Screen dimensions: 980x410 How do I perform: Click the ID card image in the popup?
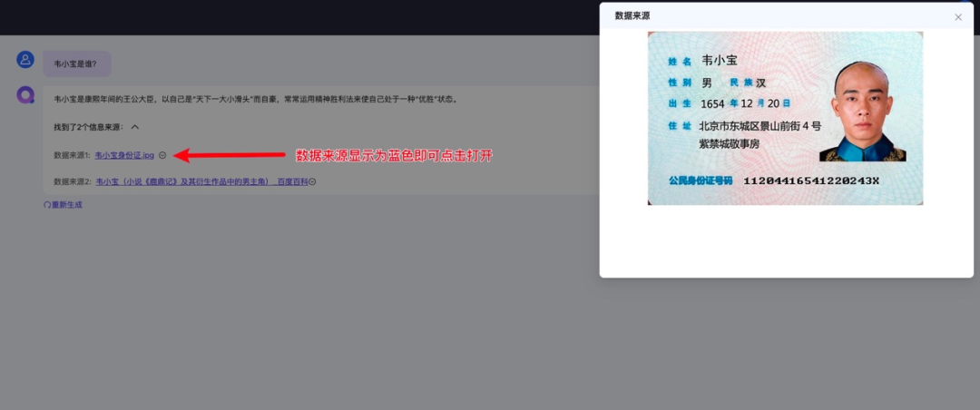point(785,118)
